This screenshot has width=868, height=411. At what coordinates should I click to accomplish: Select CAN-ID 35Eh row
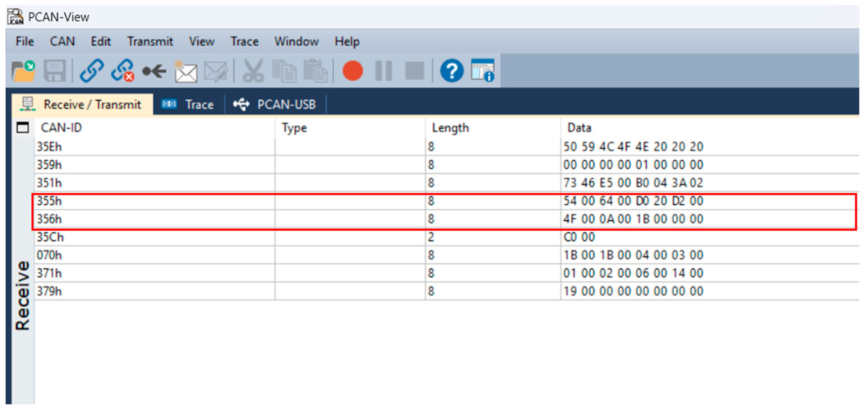tap(447, 147)
